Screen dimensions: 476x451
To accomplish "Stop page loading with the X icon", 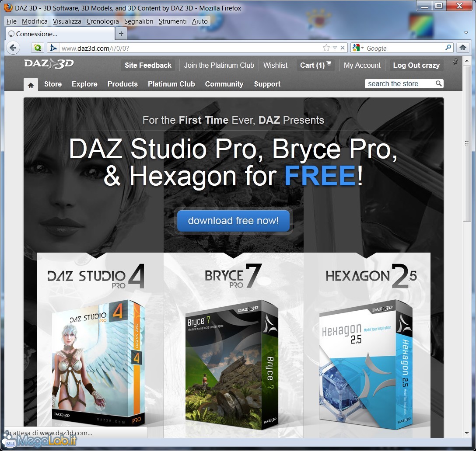I will 343,48.
